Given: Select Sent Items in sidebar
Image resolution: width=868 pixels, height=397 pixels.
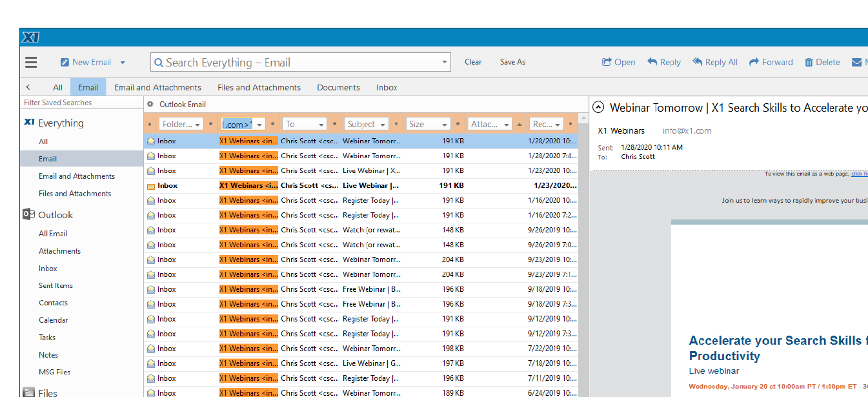Looking at the screenshot, I should 56,285.
